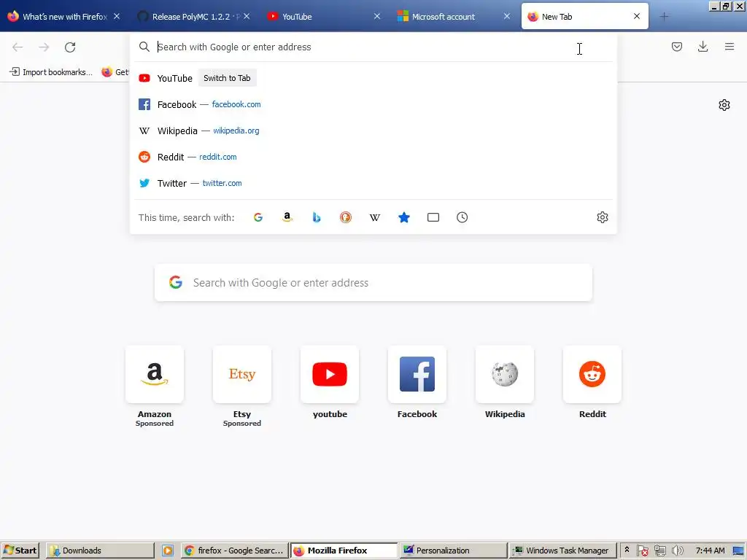Open new tab page settings gear

click(724, 105)
